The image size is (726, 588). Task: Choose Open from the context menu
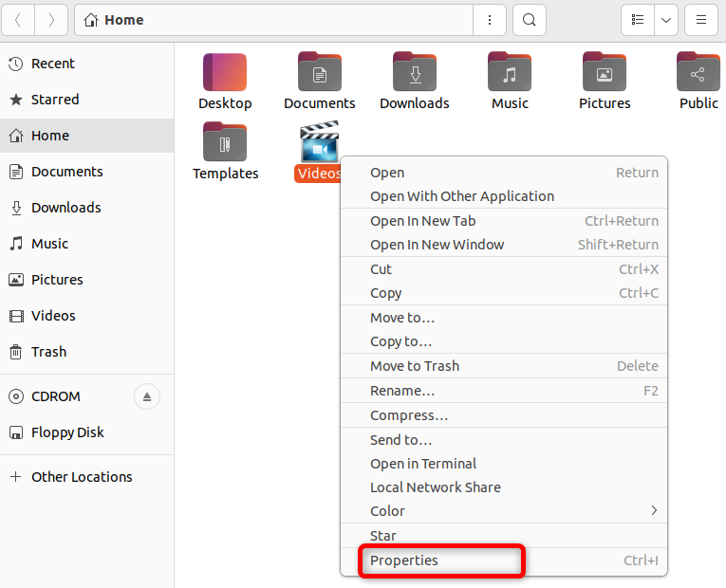pyautogui.click(x=504, y=173)
